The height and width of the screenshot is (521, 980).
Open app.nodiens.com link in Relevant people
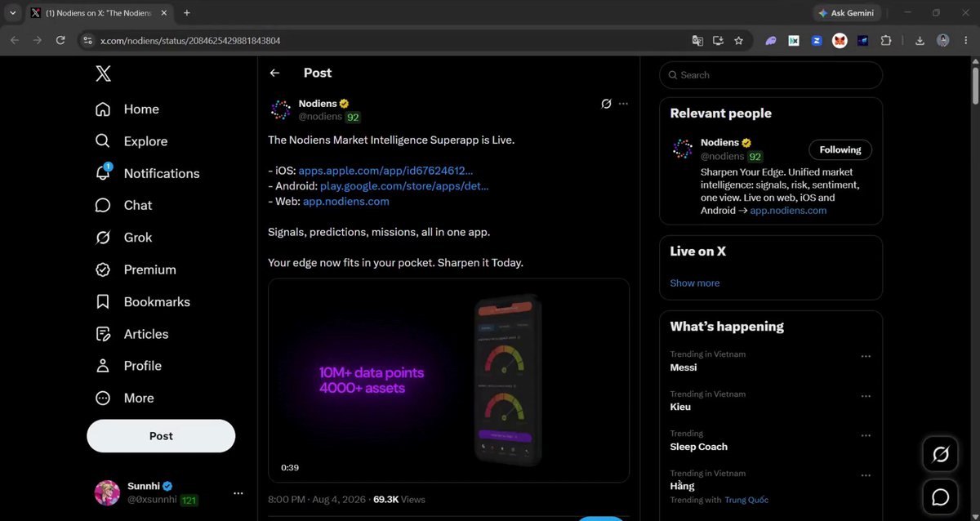tap(788, 211)
